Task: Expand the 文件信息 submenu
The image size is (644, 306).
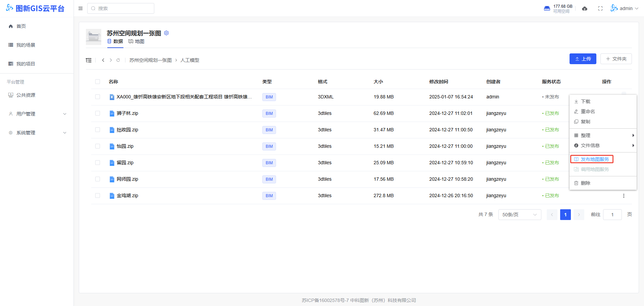Action: point(603,145)
